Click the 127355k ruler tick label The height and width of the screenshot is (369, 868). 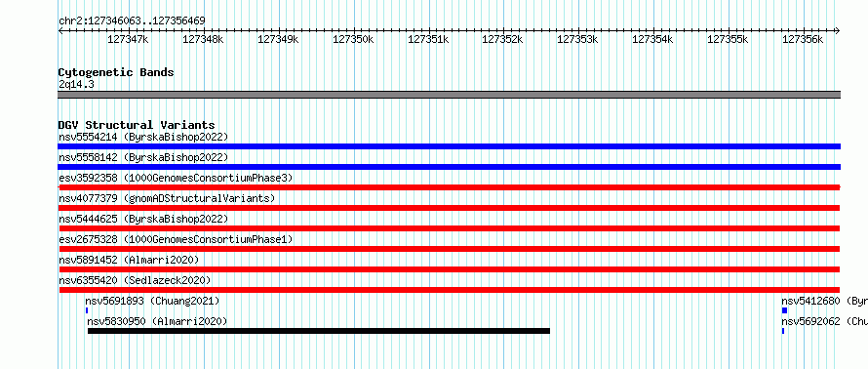tap(728, 40)
